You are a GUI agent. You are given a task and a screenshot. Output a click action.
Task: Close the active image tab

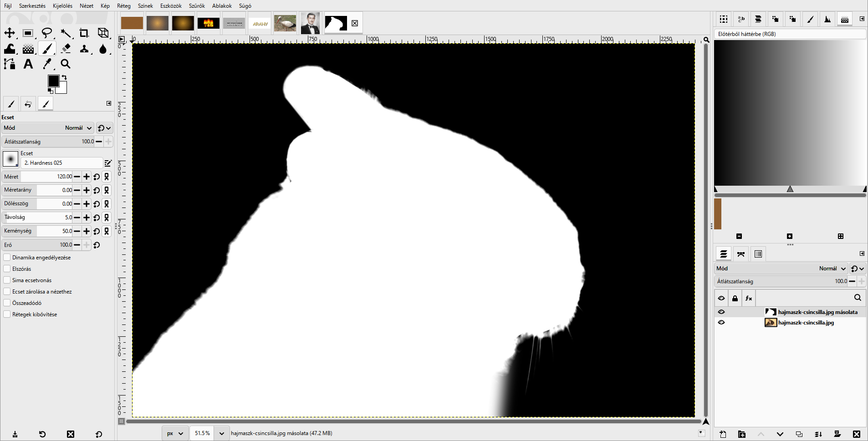[x=355, y=23]
